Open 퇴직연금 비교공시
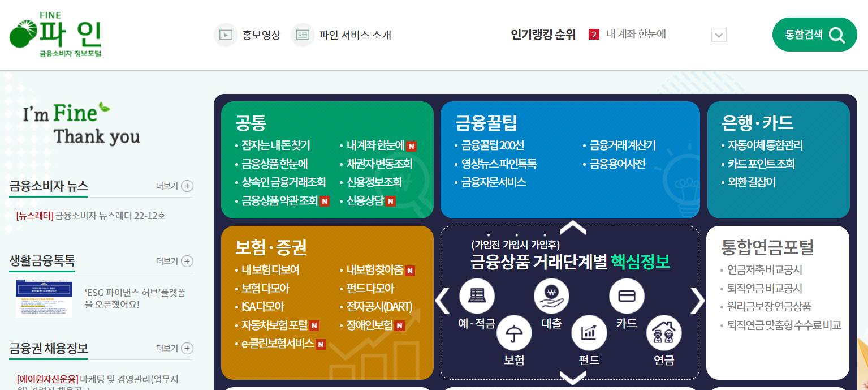 [765, 288]
